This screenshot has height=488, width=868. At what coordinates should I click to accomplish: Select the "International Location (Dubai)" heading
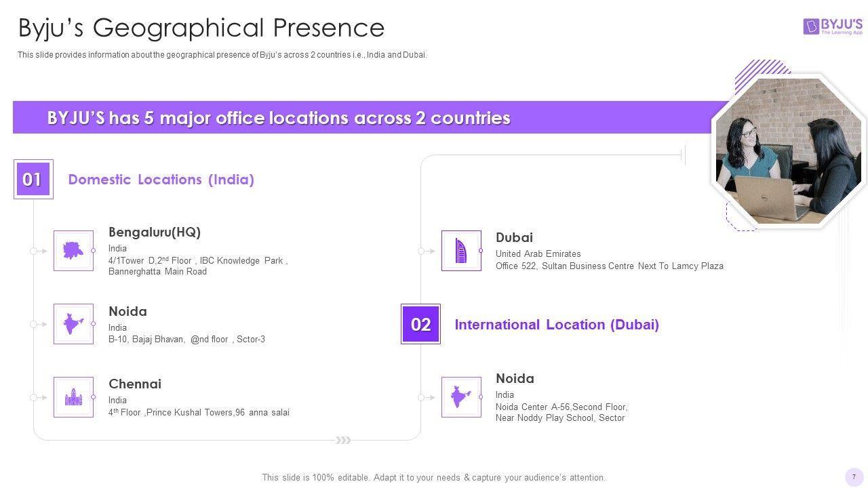(x=557, y=325)
